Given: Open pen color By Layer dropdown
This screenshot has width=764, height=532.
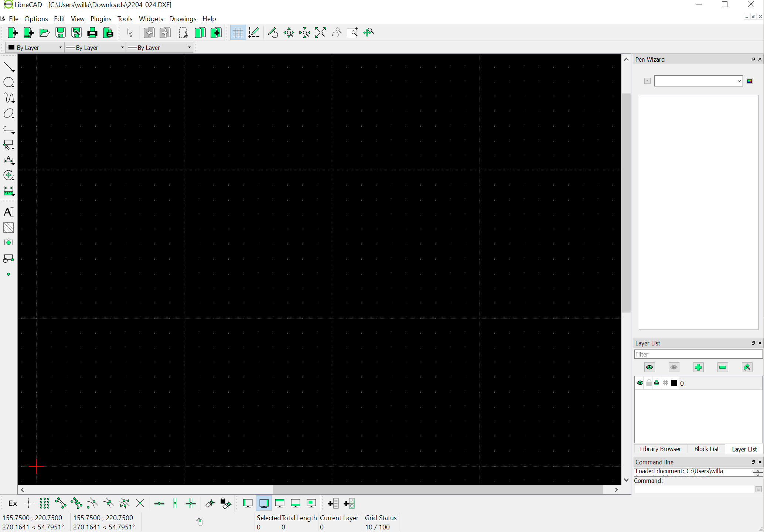Looking at the screenshot, I should tap(35, 48).
